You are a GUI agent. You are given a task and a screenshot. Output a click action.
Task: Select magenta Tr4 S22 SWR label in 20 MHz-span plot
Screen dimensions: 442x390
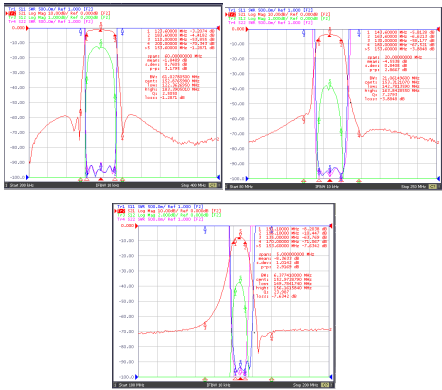271,22
